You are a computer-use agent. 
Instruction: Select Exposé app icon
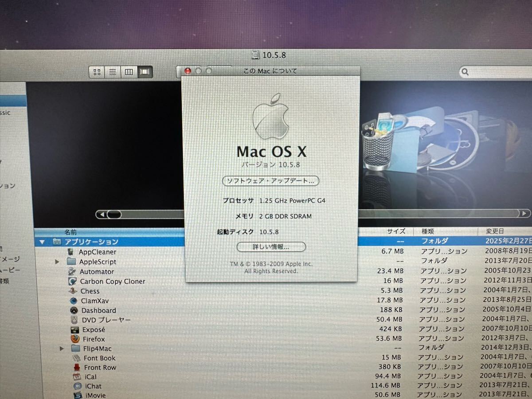pos(75,329)
